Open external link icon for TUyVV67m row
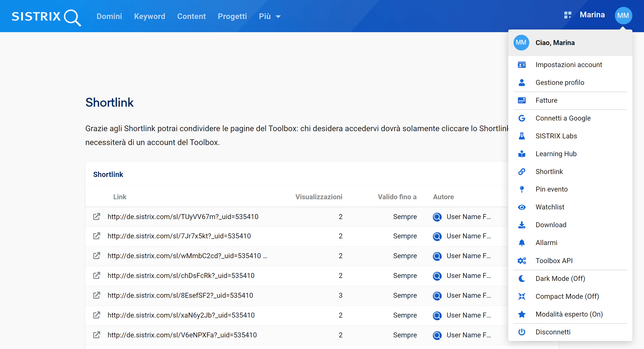644x349 pixels. 97,217
